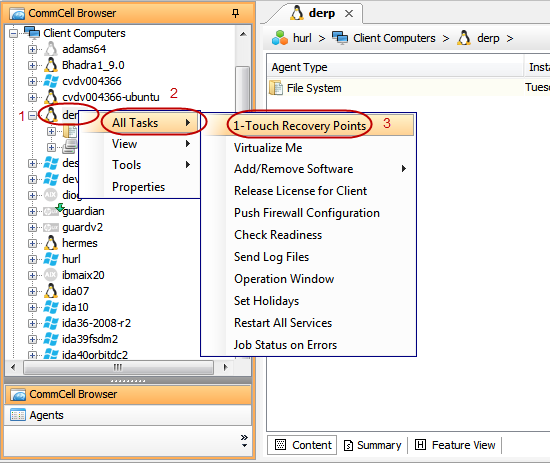Click the AIX icon next to ibmaix20
Image resolution: width=550 pixels, height=463 pixels.
point(51,275)
